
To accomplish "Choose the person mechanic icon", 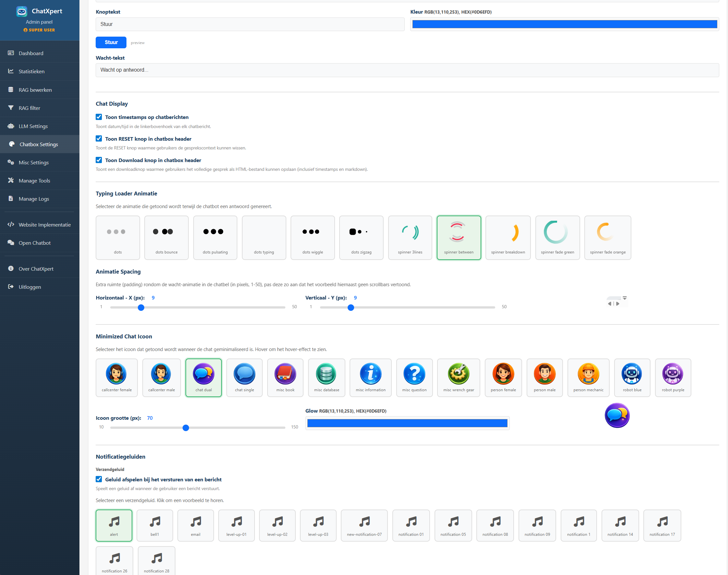I will (x=588, y=377).
